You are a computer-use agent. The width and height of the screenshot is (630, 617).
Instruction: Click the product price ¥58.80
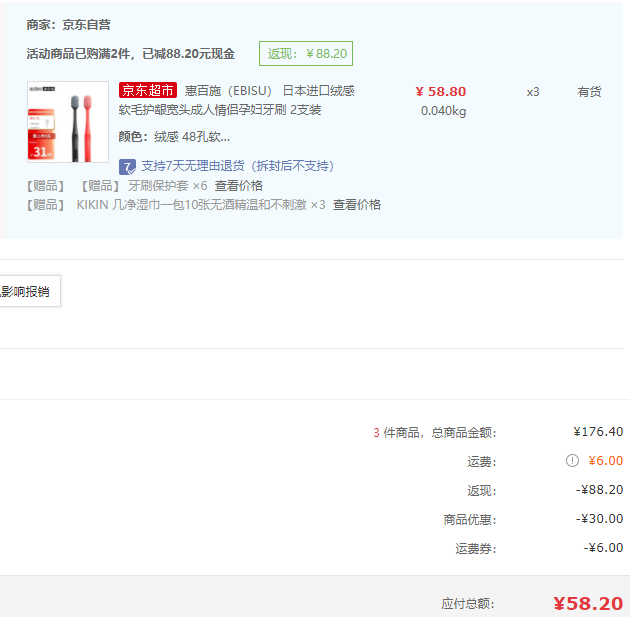pyautogui.click(x=441, y=92)
